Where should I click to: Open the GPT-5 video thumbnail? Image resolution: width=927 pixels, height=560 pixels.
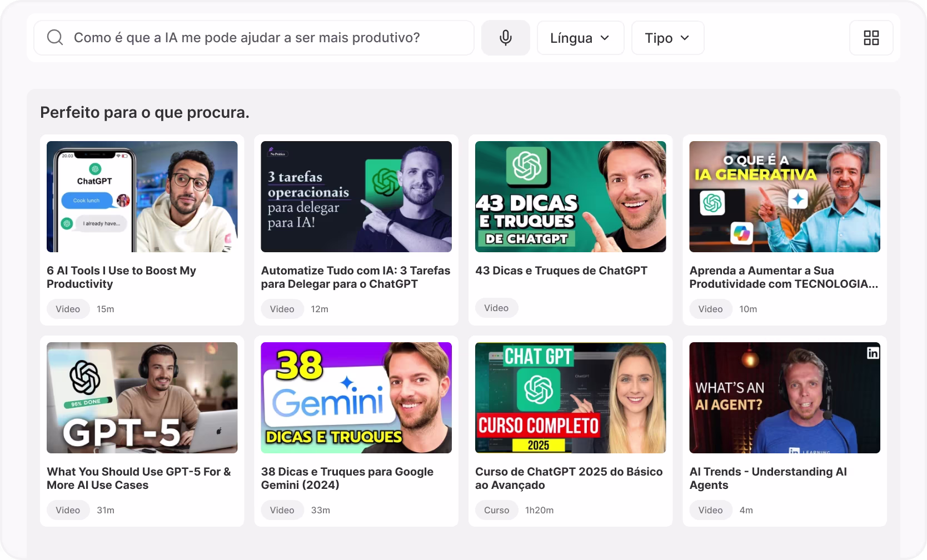tap(142, 398)
